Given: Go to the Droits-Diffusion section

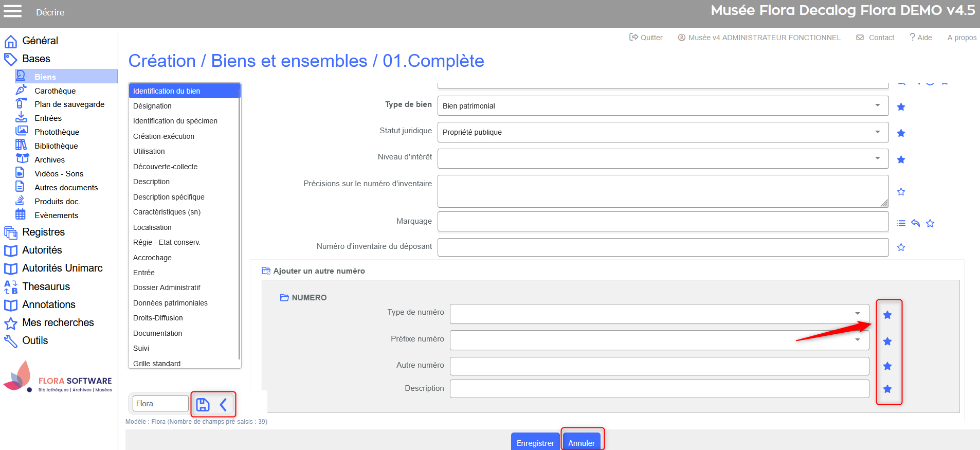Looking at the screenshot, I should click(158, 318).
